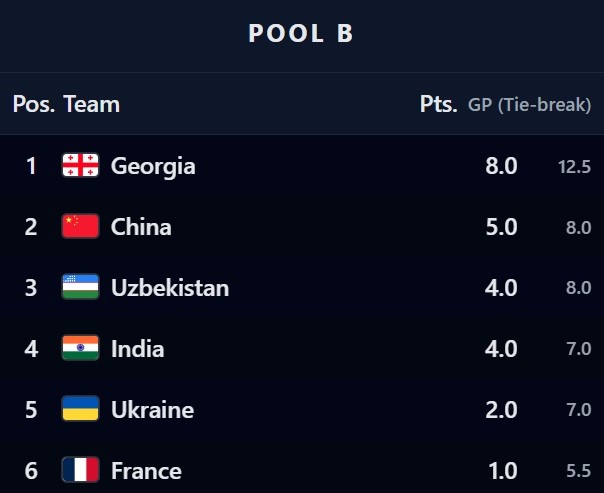Open the France team name
The image size is (604, 493).
[x=146, y=470]
